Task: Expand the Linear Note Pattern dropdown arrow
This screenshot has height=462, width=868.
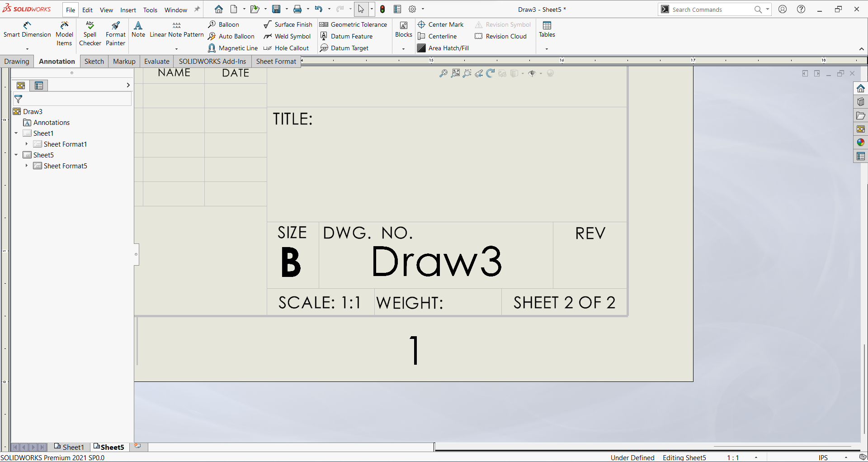Action: click(x=176, y=49)
